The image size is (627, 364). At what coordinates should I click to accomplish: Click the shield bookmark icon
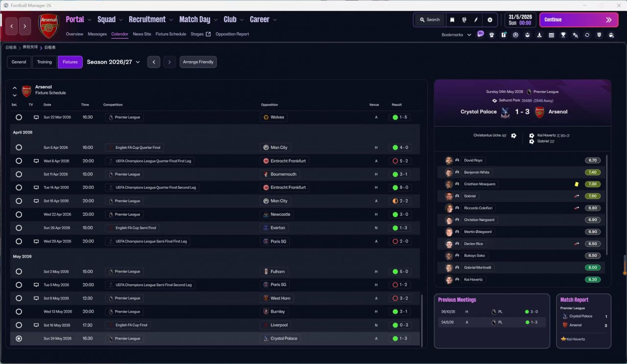coord(599,35)
